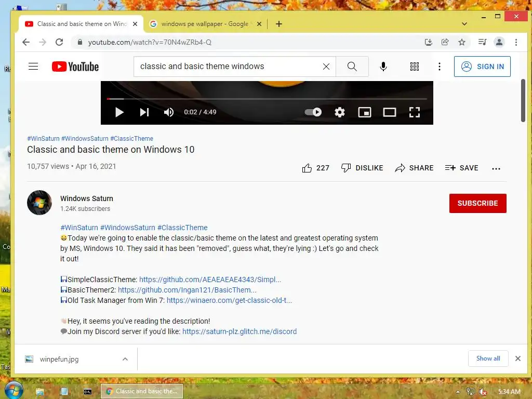Click the page vertical scrollbar
Viewport: 532px width, 399px height.
pos(523,100)
